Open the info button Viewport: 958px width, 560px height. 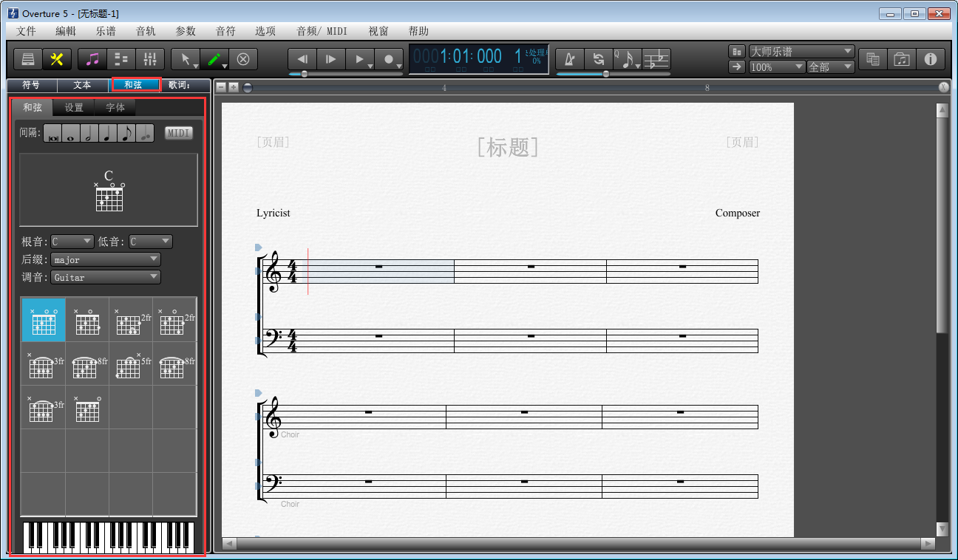click(931, 59)
